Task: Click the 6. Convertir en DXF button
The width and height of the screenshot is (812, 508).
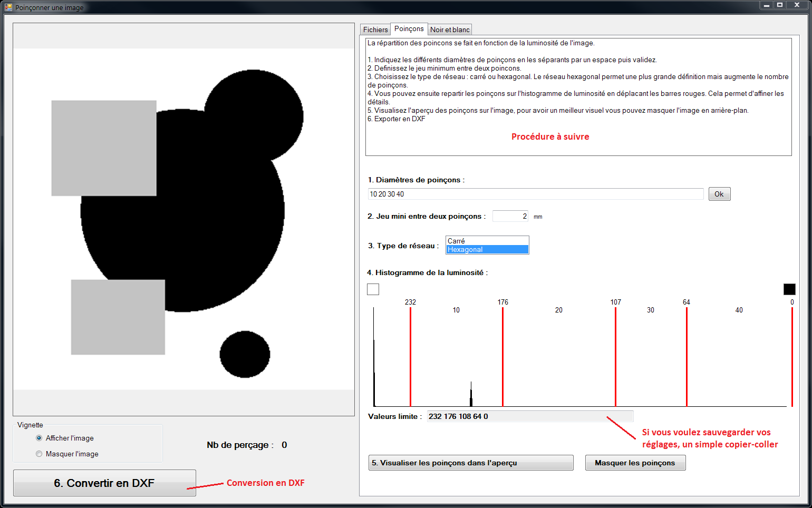Action: [104, 483]
